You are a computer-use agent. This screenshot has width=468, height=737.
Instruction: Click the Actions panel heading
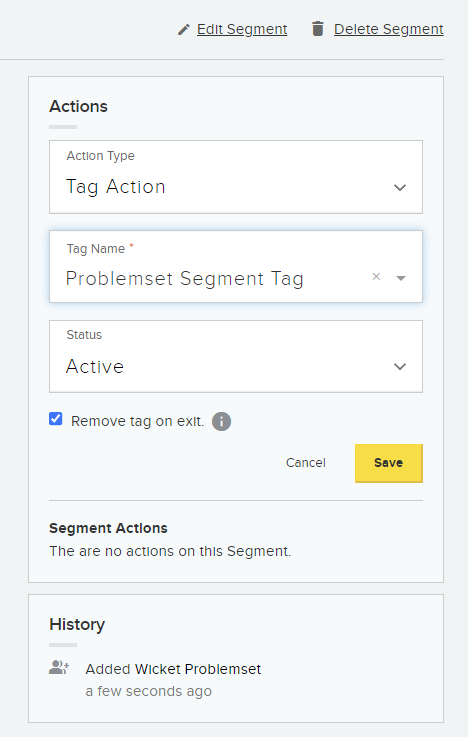tap(78, 106)
